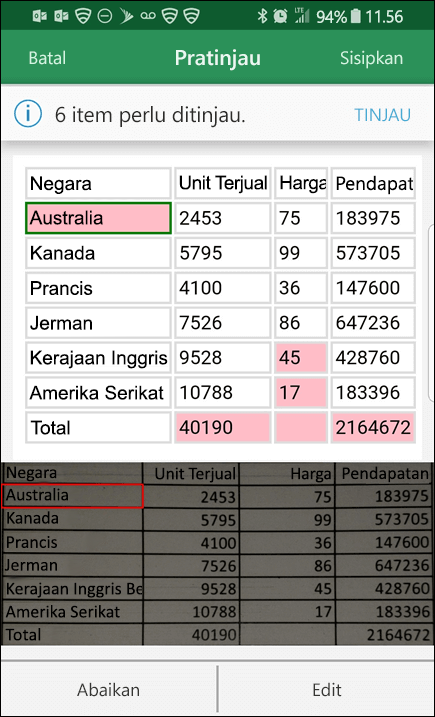Viewport: 435px width, 717px height.
Task: Tap the LTE signal strength icon
Action: click(x=300, y=16)
